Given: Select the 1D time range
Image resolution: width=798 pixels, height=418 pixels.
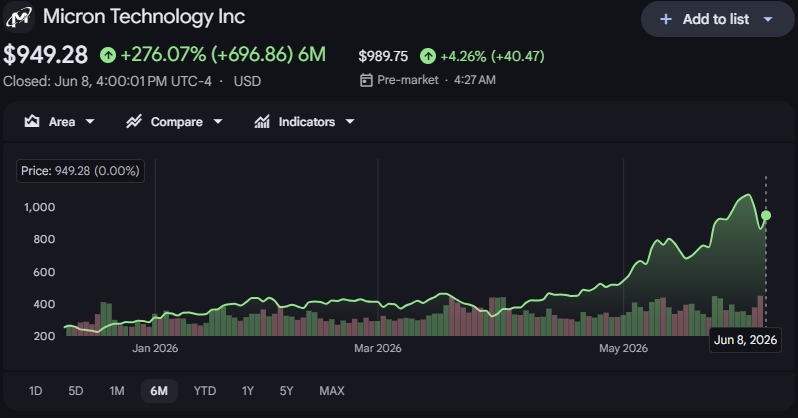Looking at the screenshot, I should [x=35, y=391].
